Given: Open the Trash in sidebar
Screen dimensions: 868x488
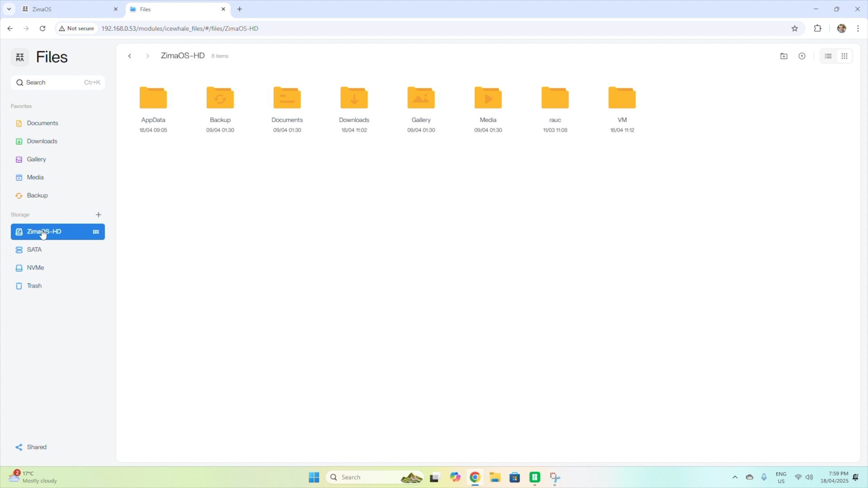Looking at the screenshot, I should [x=34, y=286].
